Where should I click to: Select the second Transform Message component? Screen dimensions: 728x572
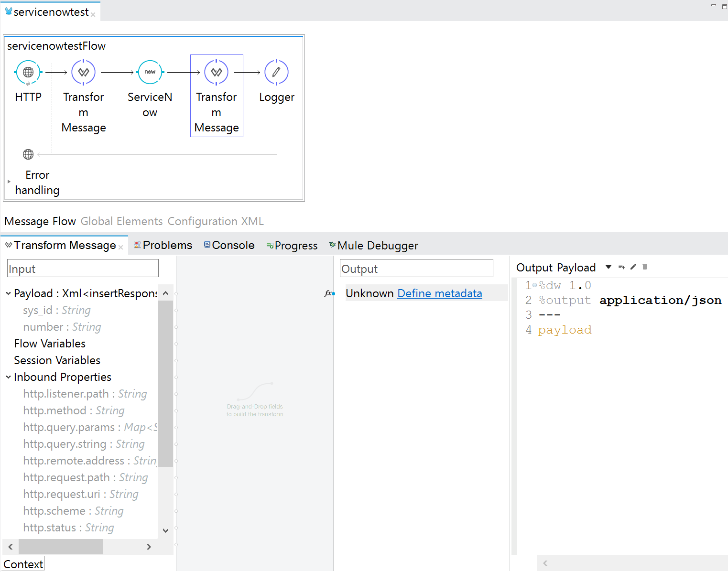point(217,73)
